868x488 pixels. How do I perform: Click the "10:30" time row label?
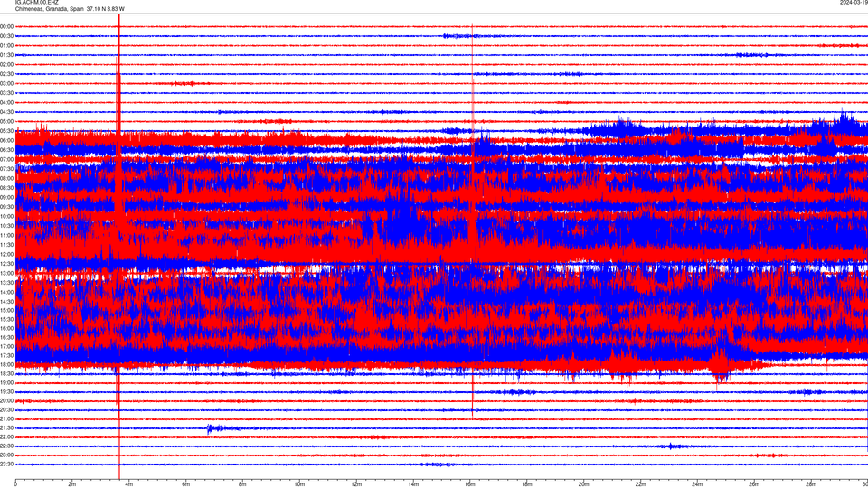click(6, 226)
